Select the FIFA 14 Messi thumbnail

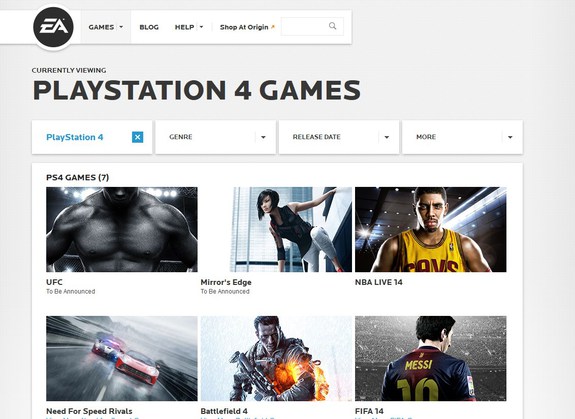[431, 358]
